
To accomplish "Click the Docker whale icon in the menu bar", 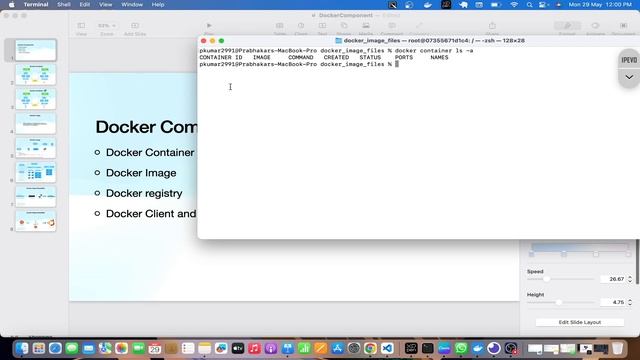I will tap(427, 4).
